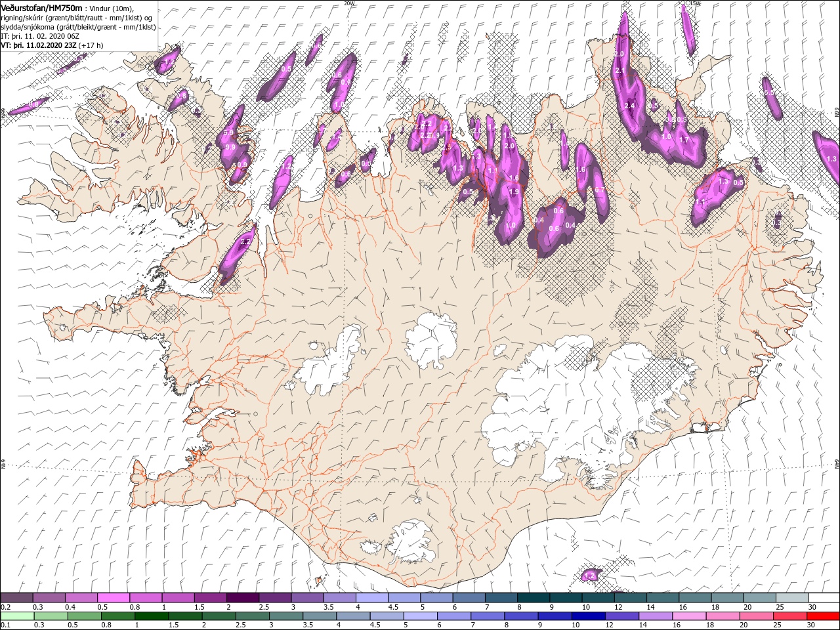
Task: Select the 2.5–3 swatch in top legend row
Action: pos(274,598)
